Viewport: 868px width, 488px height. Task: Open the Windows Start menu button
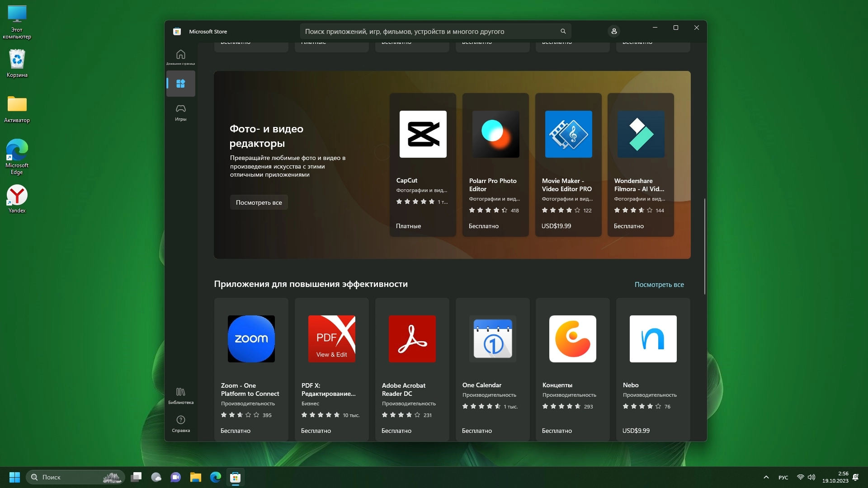pos(14,477)
